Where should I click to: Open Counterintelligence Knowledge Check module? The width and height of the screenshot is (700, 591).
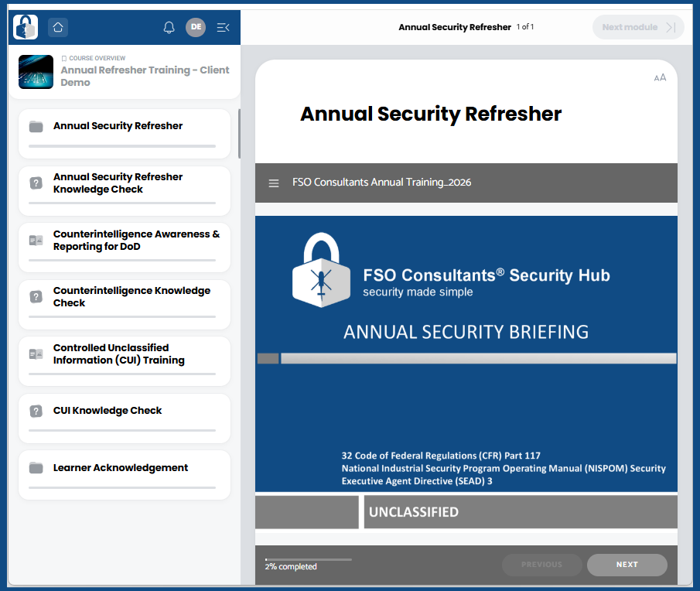(x=125, y=305)
